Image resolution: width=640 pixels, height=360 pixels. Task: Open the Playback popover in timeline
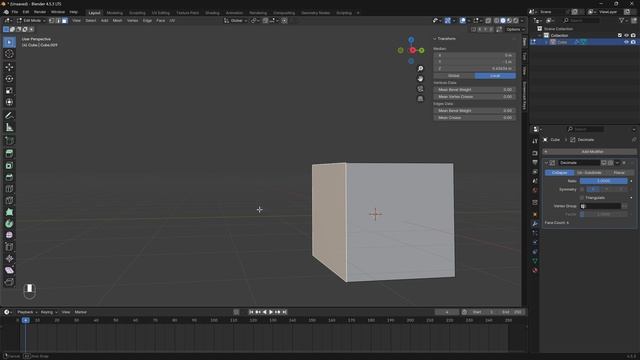27,312
